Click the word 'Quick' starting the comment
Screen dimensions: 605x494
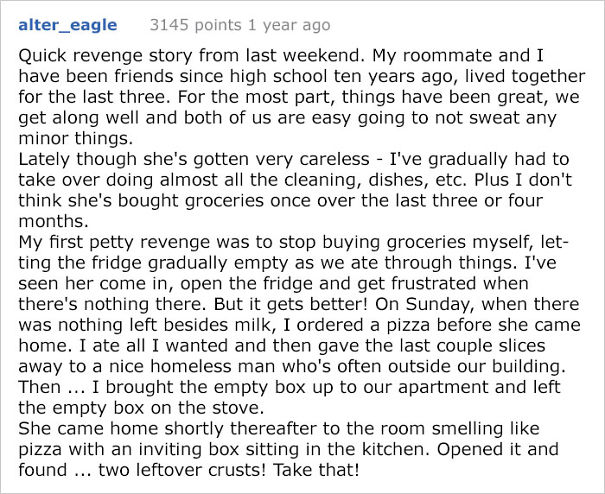(x=42, y=56)
